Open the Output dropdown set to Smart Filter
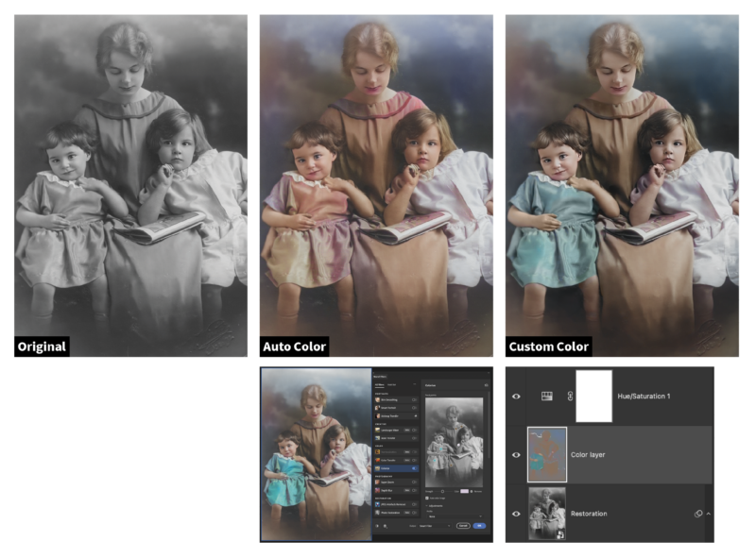Viewport: 756px width, 558px height. pyautogui.click(x=435, y=526)
